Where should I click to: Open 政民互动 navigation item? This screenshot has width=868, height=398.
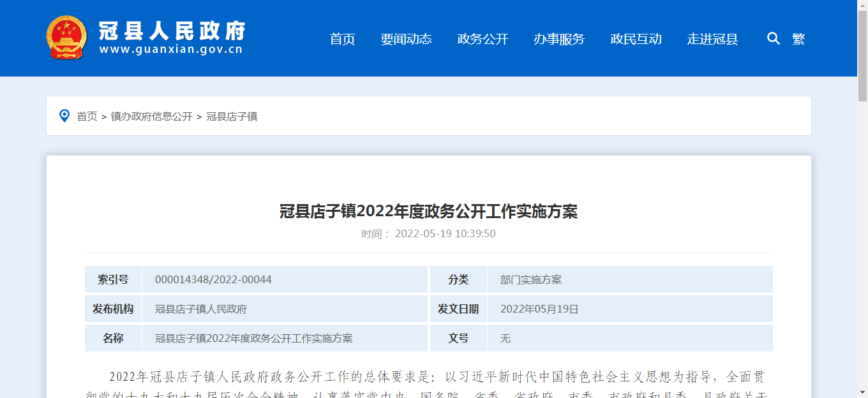pos(636,39)
